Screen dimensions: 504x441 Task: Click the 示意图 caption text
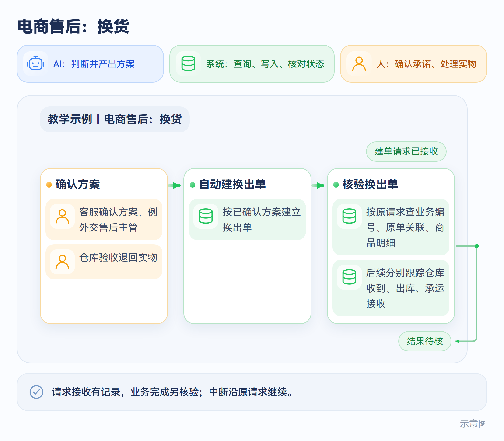click(x=473, y=424)
